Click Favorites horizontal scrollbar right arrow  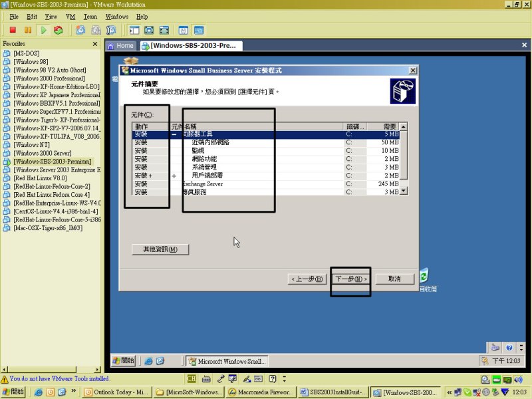point(98,370)
